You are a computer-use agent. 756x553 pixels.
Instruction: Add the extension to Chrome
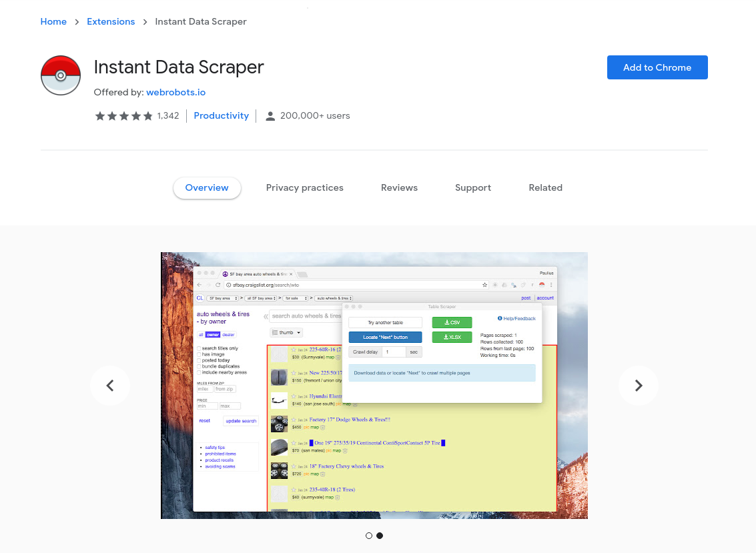(x=657, y=67)
